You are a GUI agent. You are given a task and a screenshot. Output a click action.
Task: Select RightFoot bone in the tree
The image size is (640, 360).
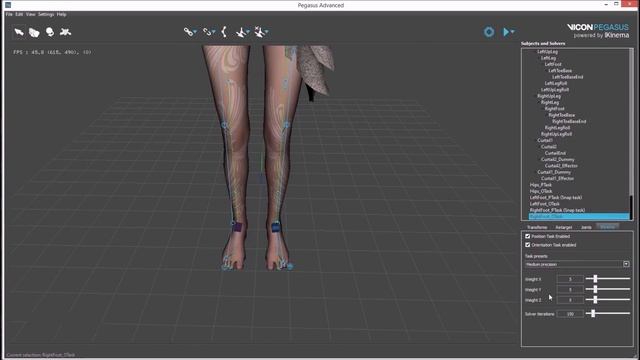[x=554, y=109]
